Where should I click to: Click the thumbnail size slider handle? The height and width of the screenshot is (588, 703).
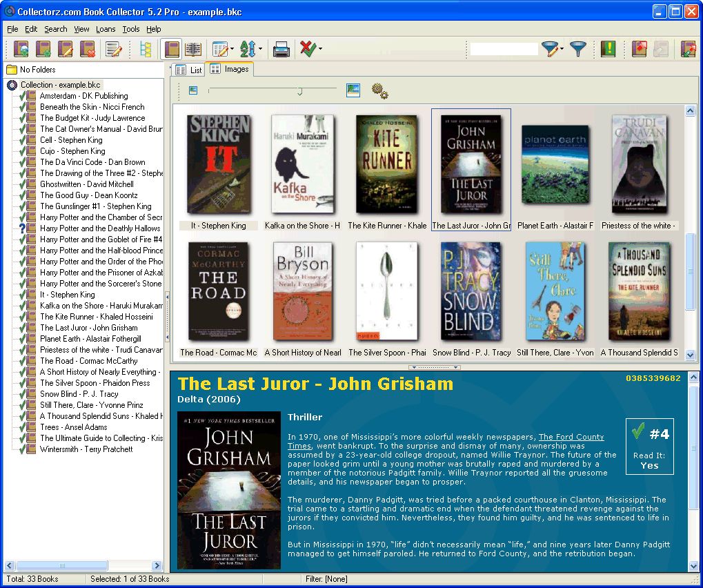(300, 92)
